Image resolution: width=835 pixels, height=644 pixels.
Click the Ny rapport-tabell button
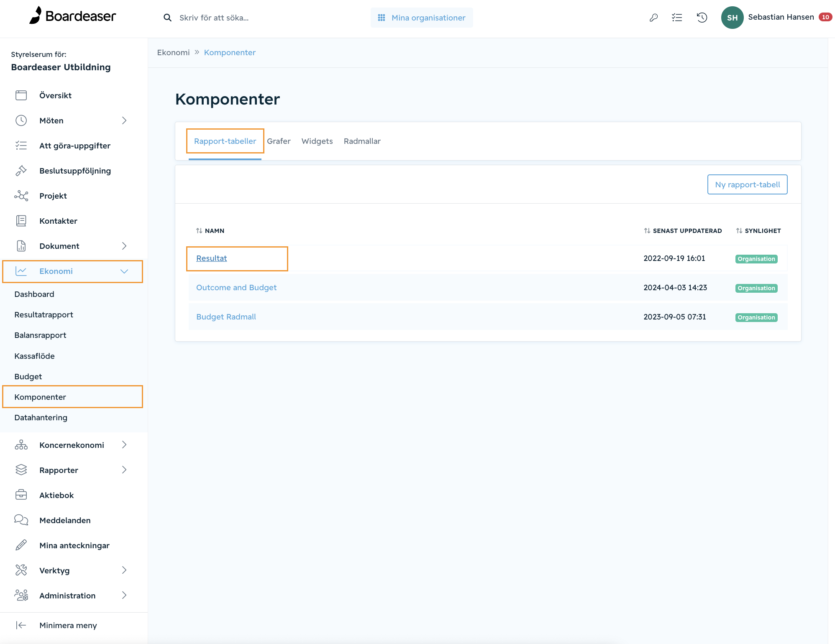747,184
